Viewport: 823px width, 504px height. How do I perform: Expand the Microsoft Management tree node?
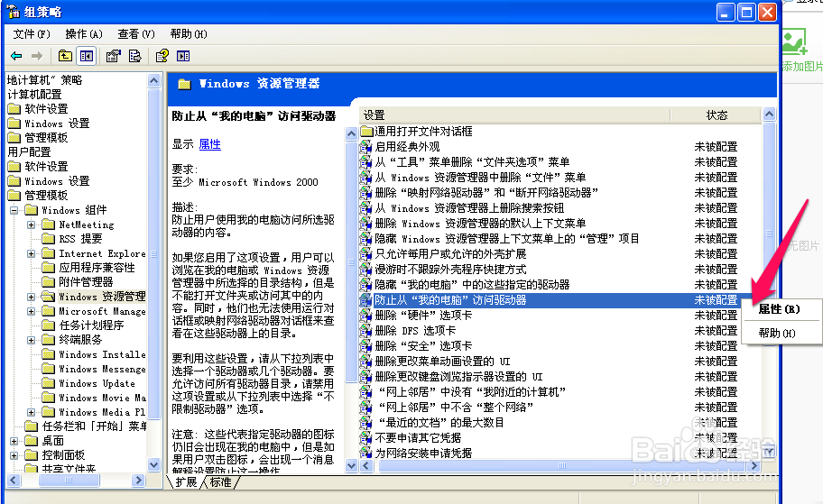(x=31, y=311)
